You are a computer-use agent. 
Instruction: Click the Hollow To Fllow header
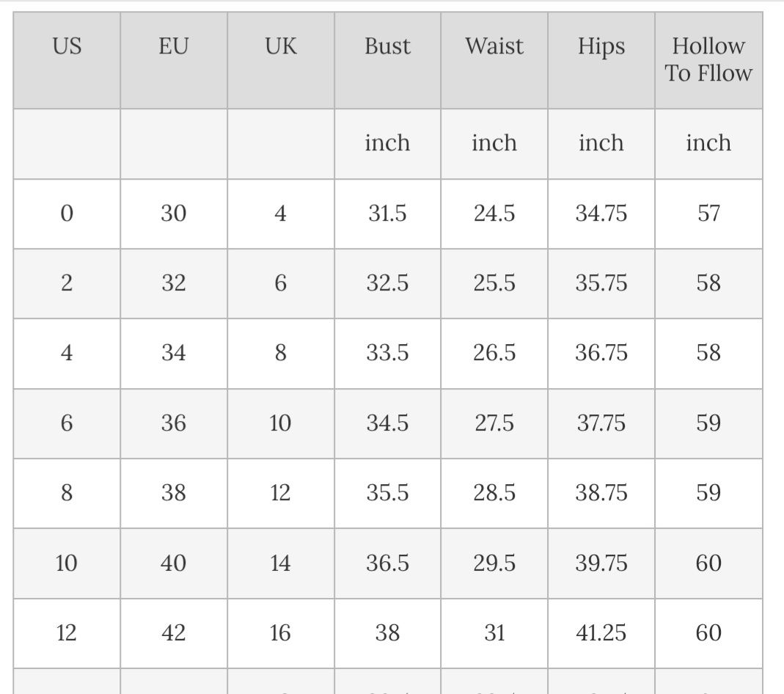point(708,59)
